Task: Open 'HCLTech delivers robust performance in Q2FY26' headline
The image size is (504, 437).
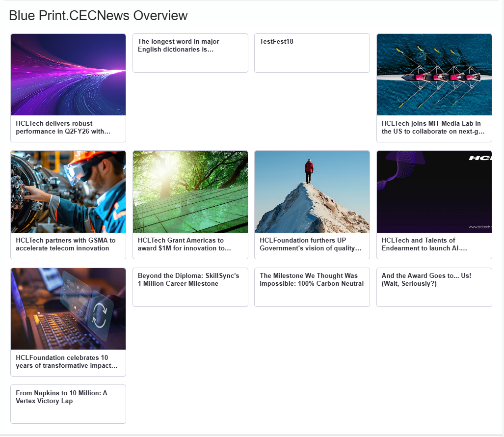Action: pyautogui.click(x=63, y=127)
